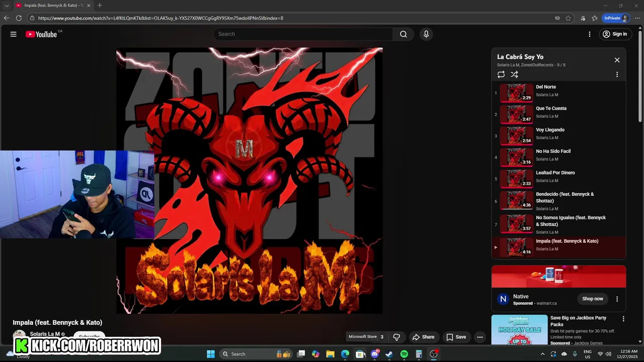644x362 pixels.
Task: Play No Ha Sido Facil thumbnail
Action: (516, 156)
